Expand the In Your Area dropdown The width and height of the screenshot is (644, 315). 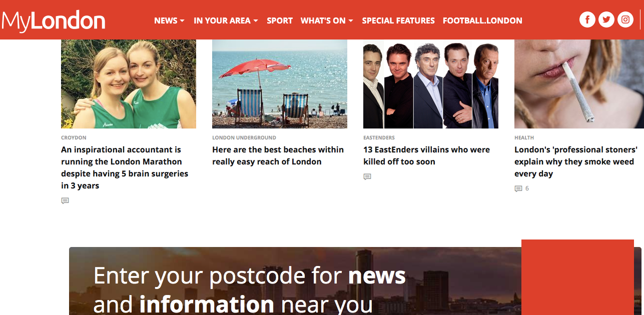(x=226, y=20)
